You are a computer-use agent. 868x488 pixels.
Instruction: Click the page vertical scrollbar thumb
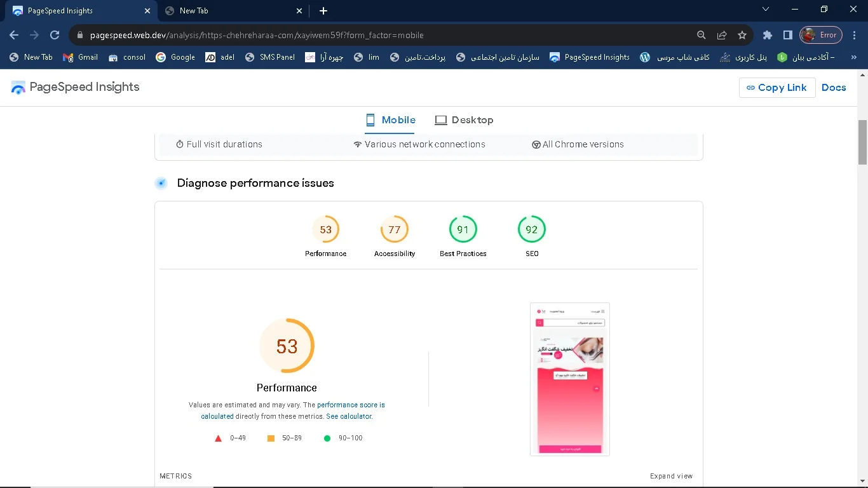point(862,142)
